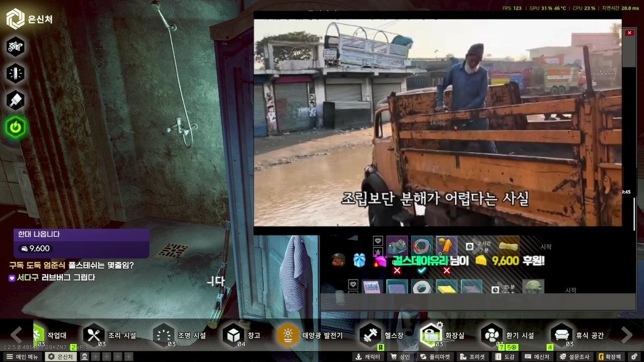This screenshot has width=644, height=362.
Task: Open the 캐릭터 character screen
Action: tap(368, 357)
